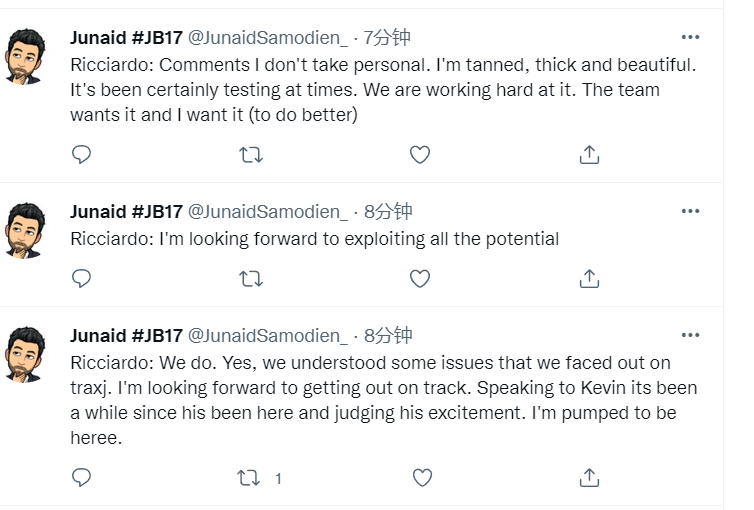Image resolution: width=754 pixels, height=510 pixels.
Task: Open more options on the 7分钟 tweet
Action: pos(690,37)
